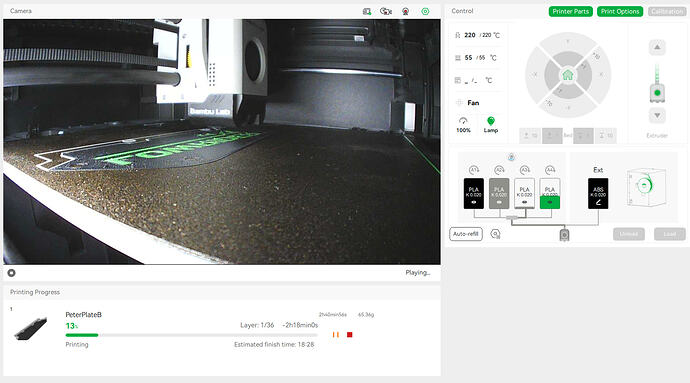This screenshot has height=383, width=690.
Task: Open the print speed 100% gauge
Action: coord(463,125)
